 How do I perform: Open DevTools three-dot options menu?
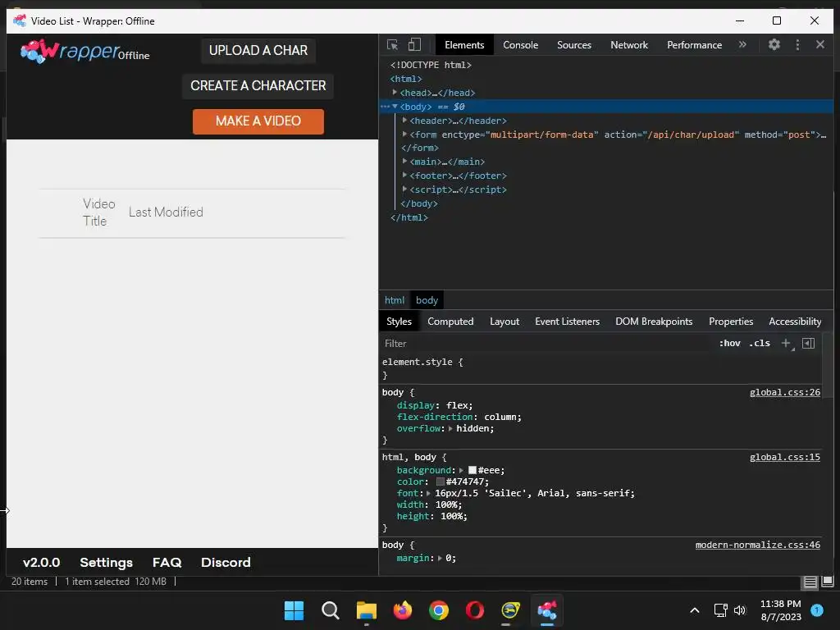coord(797,44)
